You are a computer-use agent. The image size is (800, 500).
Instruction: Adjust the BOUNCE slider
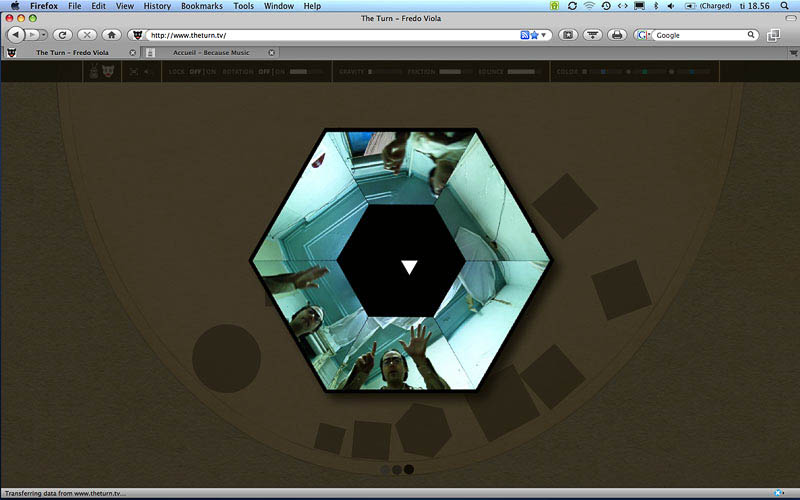click(x=525, y=72)
